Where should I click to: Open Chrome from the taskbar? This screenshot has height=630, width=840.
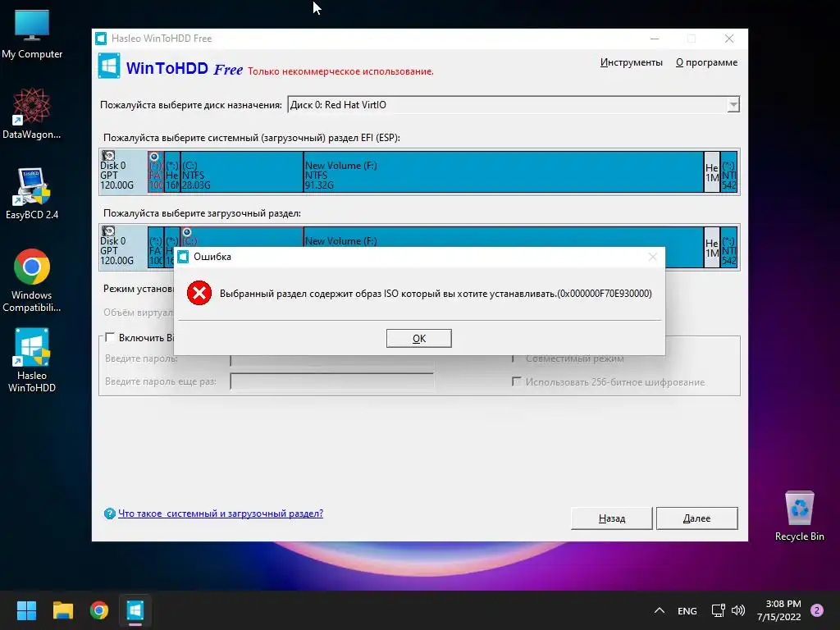click(99, 610)
